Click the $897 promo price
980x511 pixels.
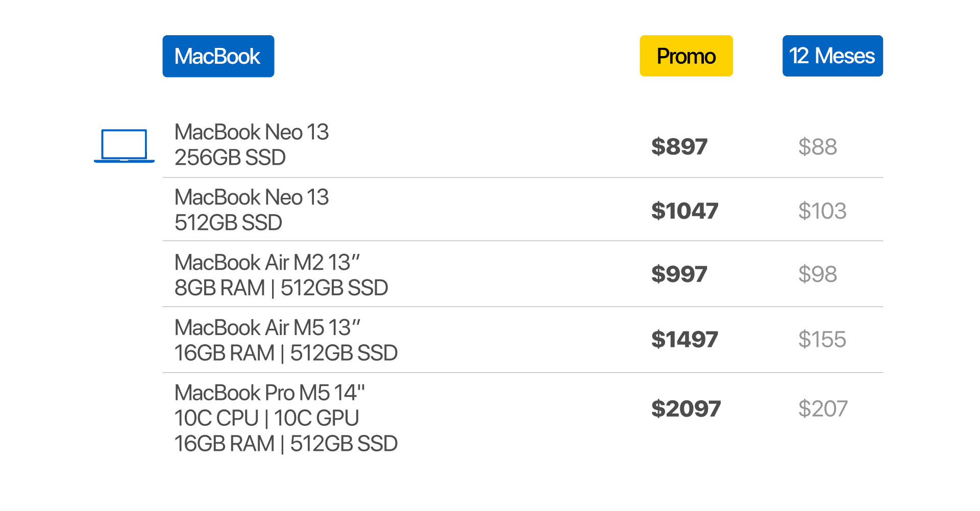click(x=679, y=147)
